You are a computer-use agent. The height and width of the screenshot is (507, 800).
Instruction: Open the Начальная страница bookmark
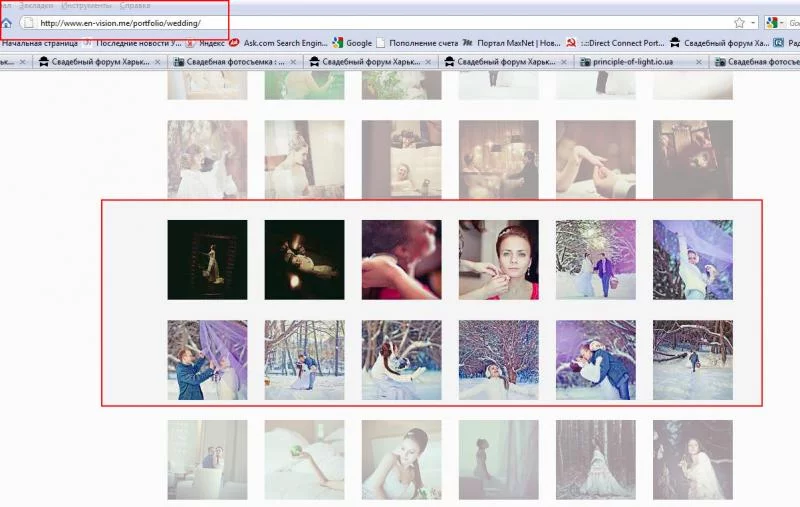coord(40,43)
